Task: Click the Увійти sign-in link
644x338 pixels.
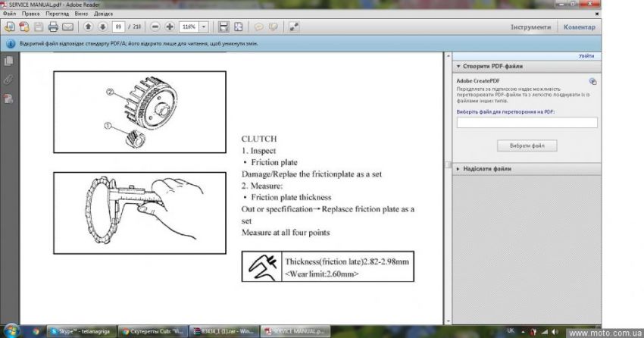Action: tap(586, 56)
